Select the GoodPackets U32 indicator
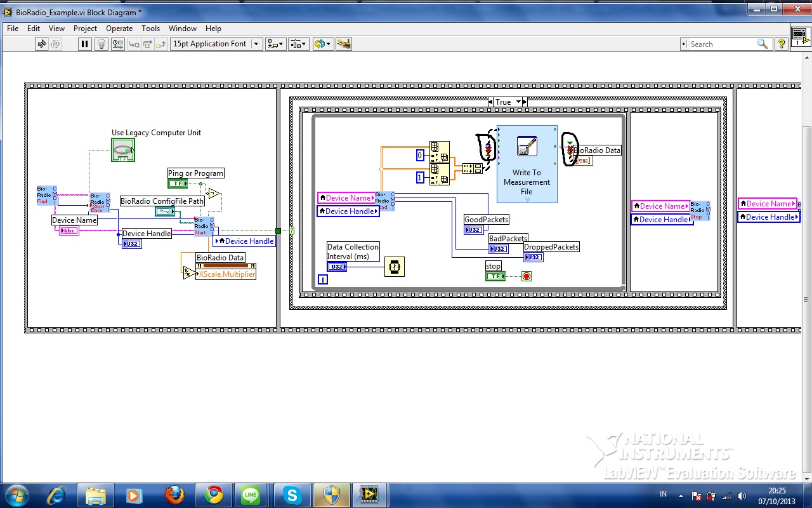 pyautogui.click(x=473, y=230)
